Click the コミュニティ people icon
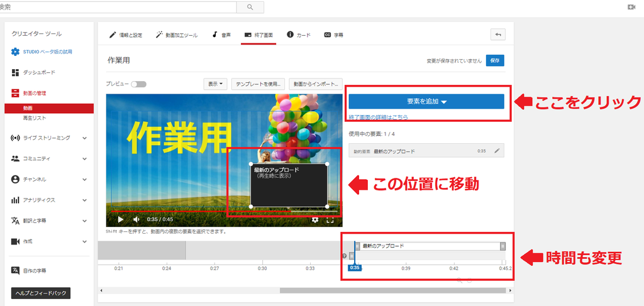644x306 pixels. (x=15, y=158)
